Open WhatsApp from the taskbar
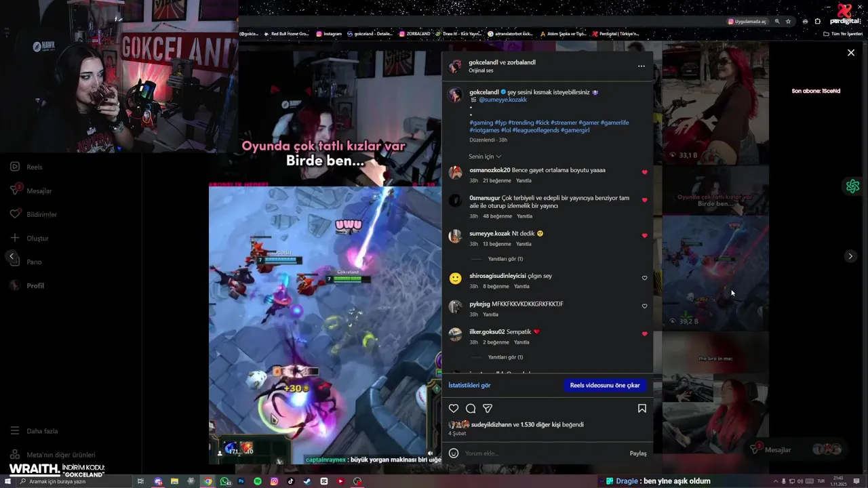 coord(224,481)
